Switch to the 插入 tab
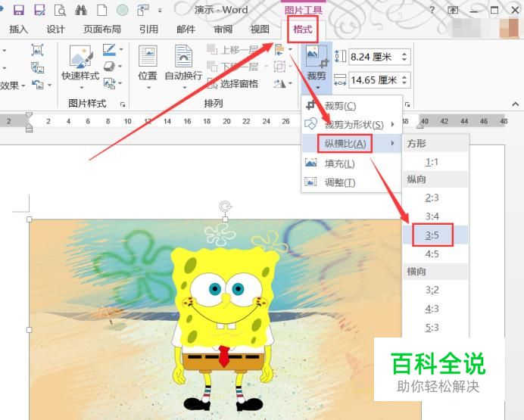This screenshot has height=420, width=524. click(x=18, y=30)
